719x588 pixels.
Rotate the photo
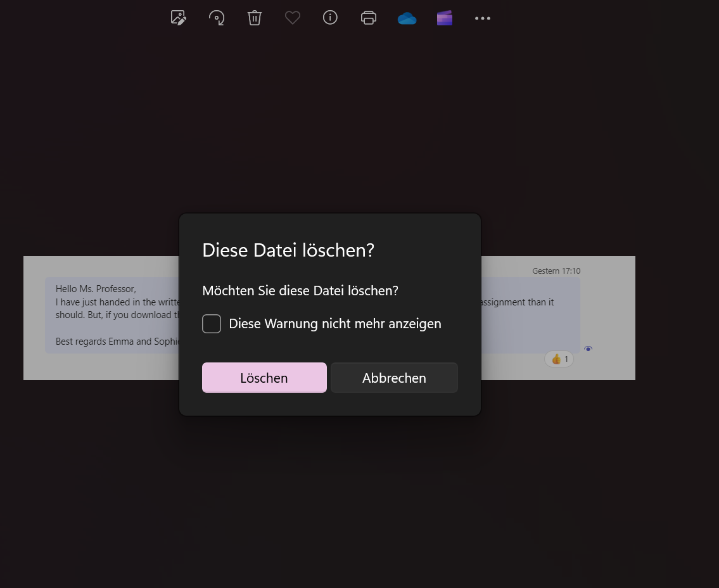click(217, 18)
